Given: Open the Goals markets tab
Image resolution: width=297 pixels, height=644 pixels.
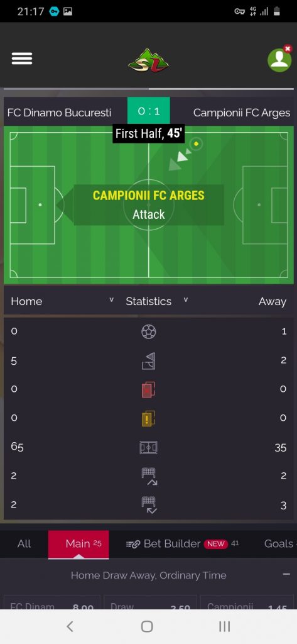Looking at the screenshot, I should click(x=279, y=544).
